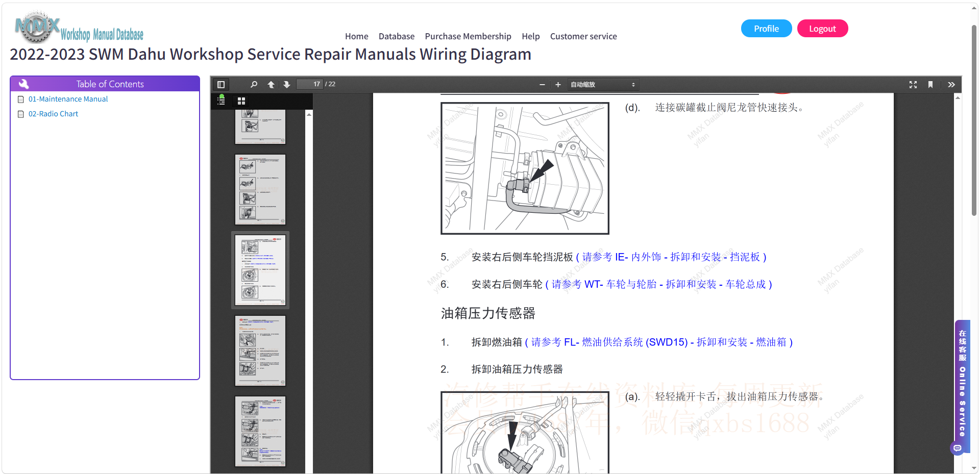The image size is (980, 474).
Task: Click the MMX Workshop Manual Database logo
Action: pos(79,28)
